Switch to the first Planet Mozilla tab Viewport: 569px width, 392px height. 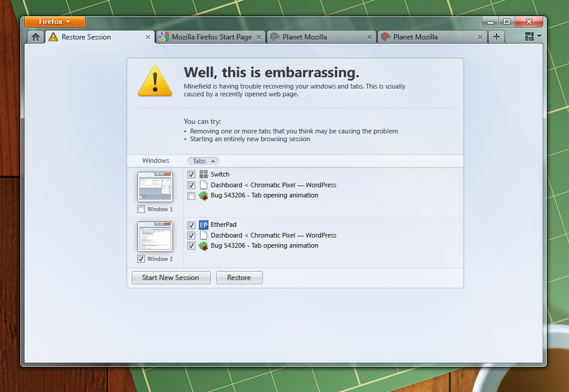(317, 37)
